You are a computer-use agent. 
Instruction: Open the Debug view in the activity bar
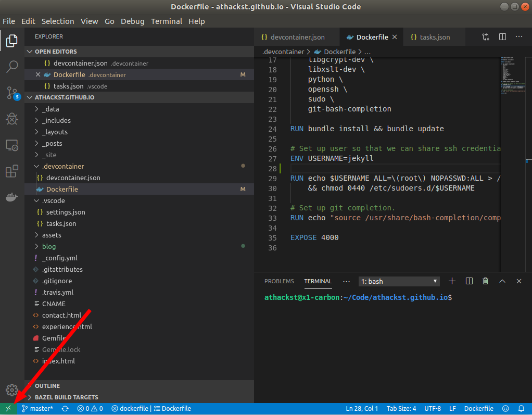12,119
